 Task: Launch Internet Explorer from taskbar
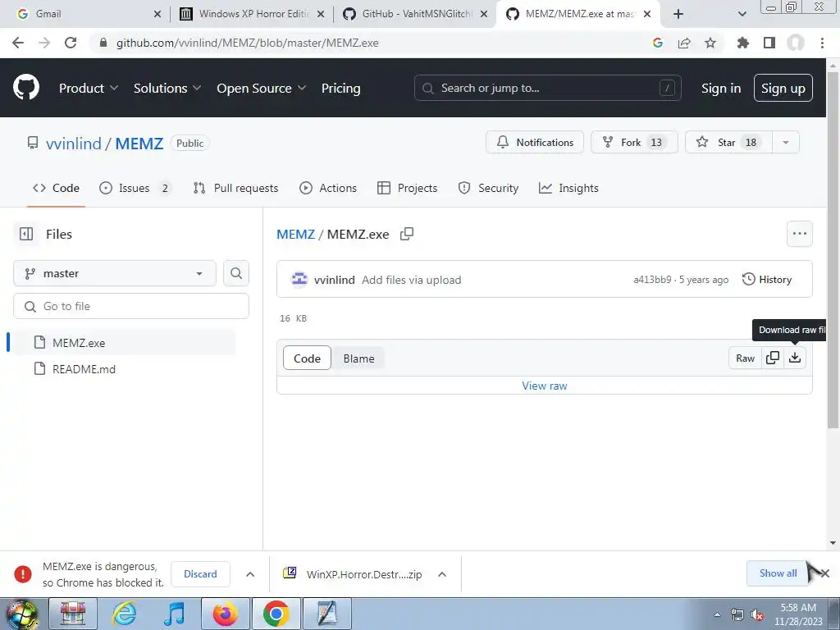click(x=125, y=614)
